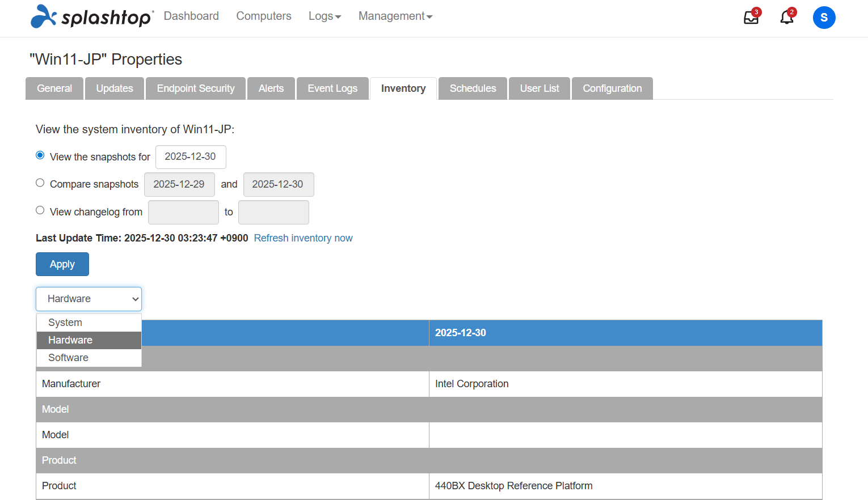
Task: Select View the snapshots for radio
Action: pos(40,155)
